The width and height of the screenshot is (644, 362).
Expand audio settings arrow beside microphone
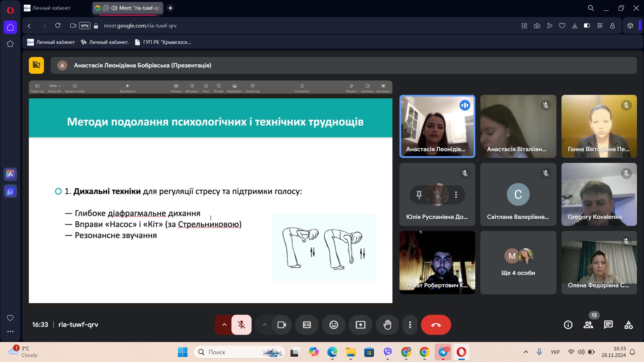[224, 325]
